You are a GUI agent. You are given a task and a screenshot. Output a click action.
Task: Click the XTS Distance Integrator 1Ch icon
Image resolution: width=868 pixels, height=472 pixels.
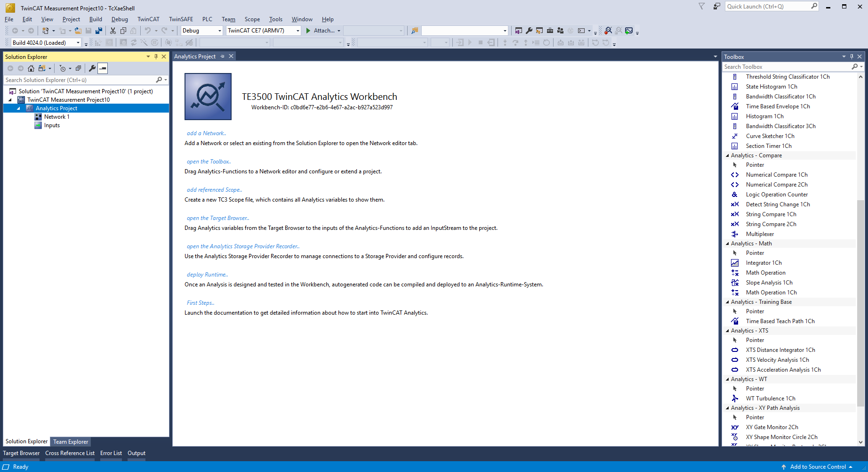point(735,350)
